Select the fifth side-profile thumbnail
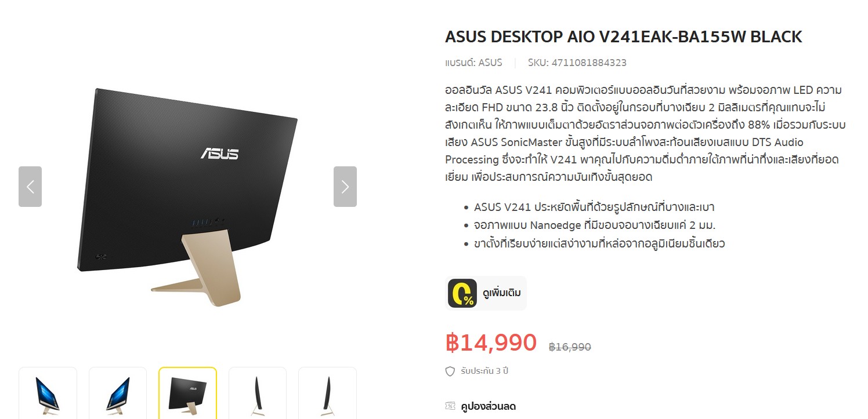The width and height of the screenshot is (868, 419). point(327,393)
